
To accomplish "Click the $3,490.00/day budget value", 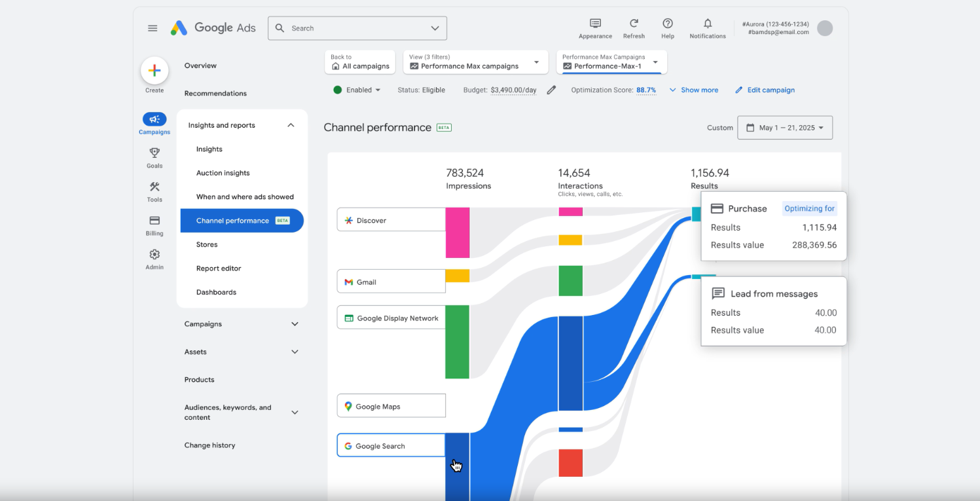I will (514, 90).
